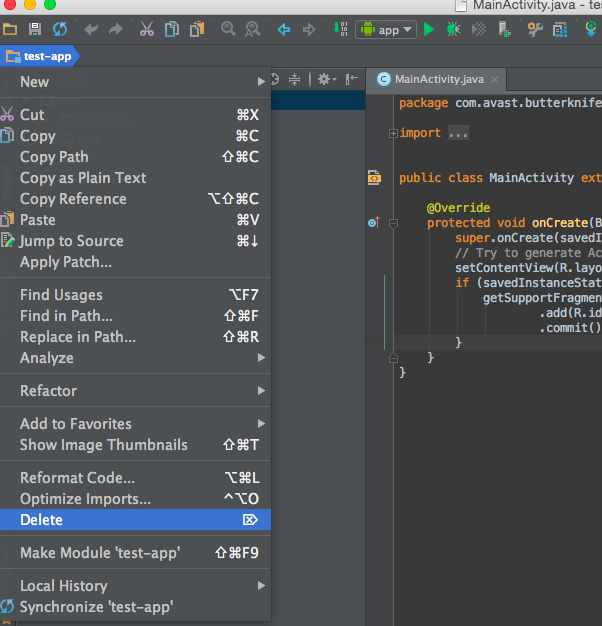Click the Attach debugger striped icon

pos(478,29)
